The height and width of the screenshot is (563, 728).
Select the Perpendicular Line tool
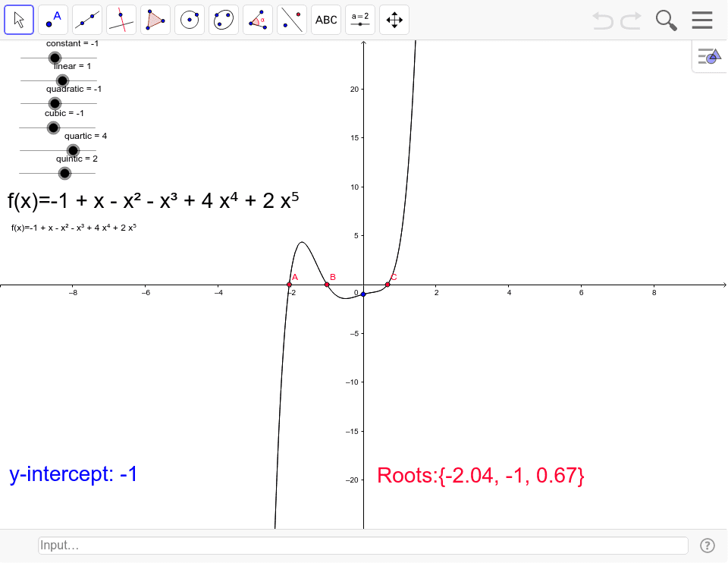pyautogui.click(x=121, y=20)
